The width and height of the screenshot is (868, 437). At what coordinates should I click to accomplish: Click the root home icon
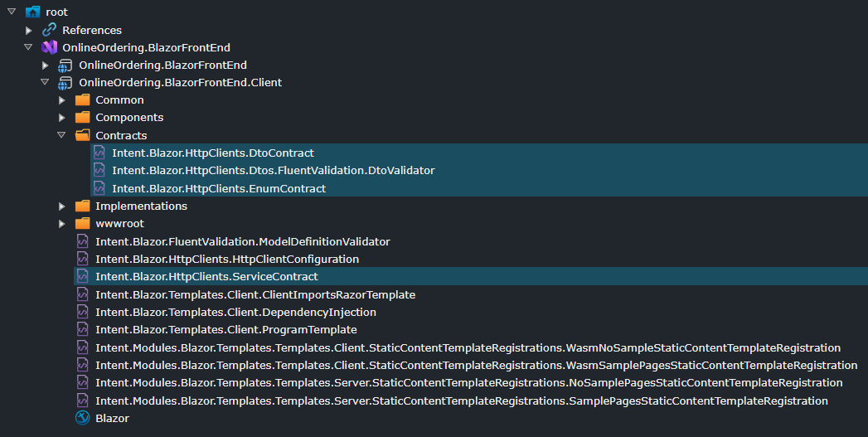point(32,12)
